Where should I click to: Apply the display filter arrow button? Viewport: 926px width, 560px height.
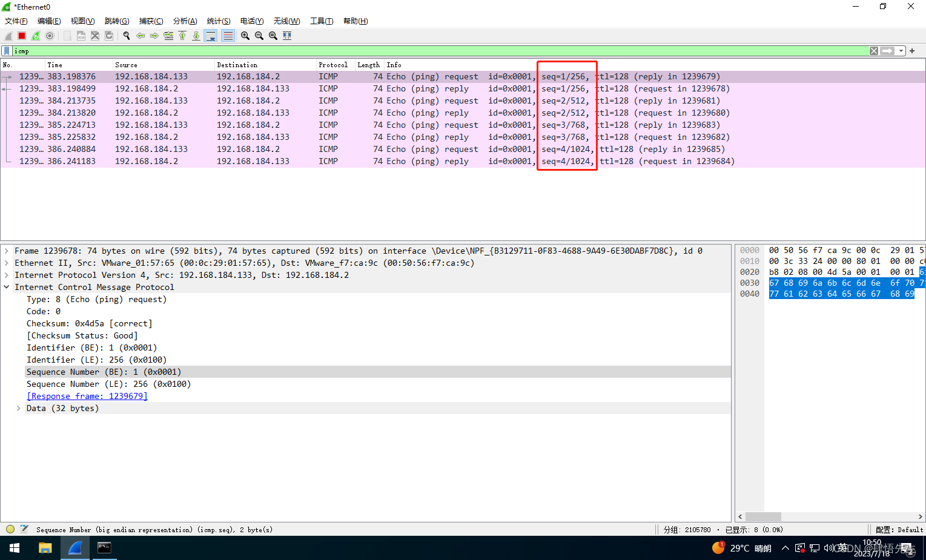[x=887, y=51]
